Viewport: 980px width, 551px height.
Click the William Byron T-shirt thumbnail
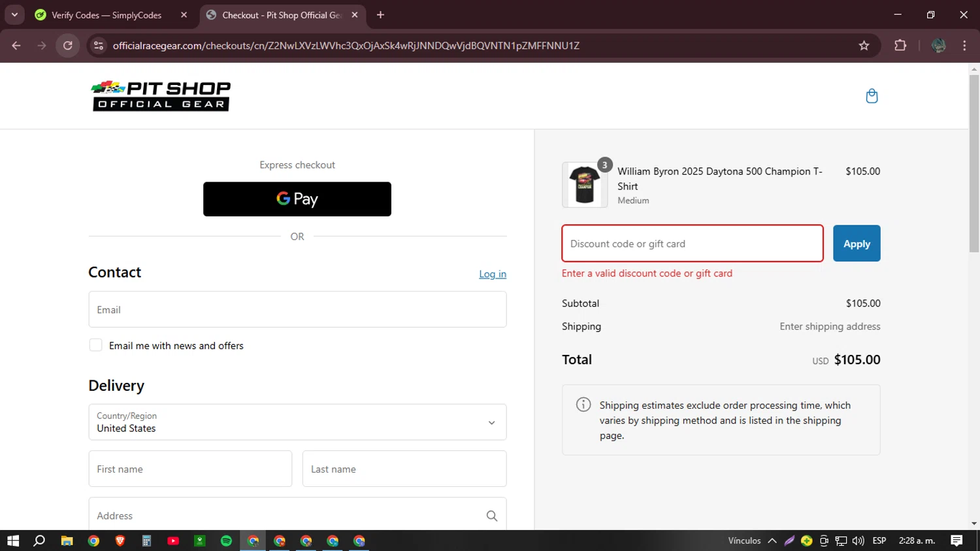point(585,185)
